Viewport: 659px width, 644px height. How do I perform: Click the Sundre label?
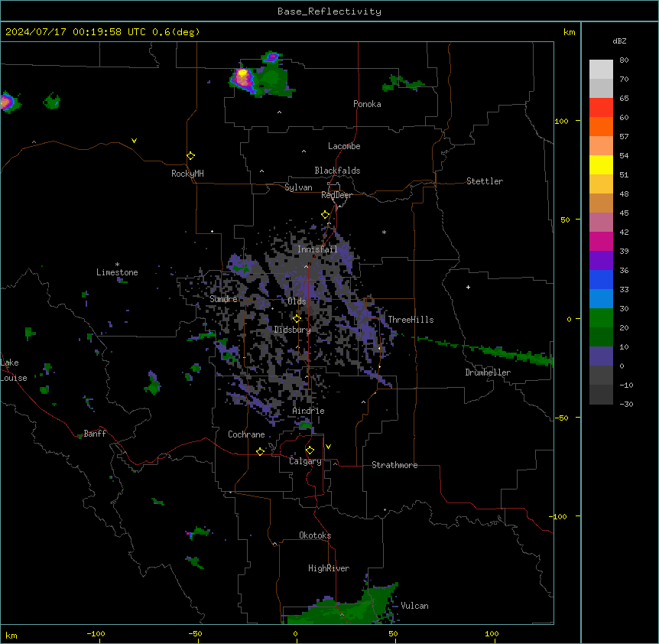click(223, 299)
